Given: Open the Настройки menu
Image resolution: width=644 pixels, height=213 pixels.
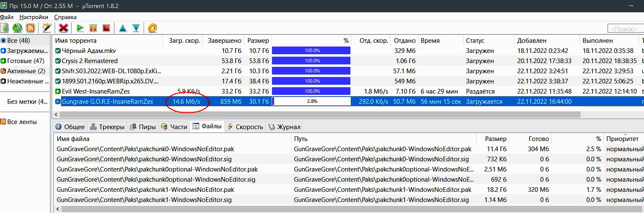Looking at the screenshot, I should [x=34, y=17].
